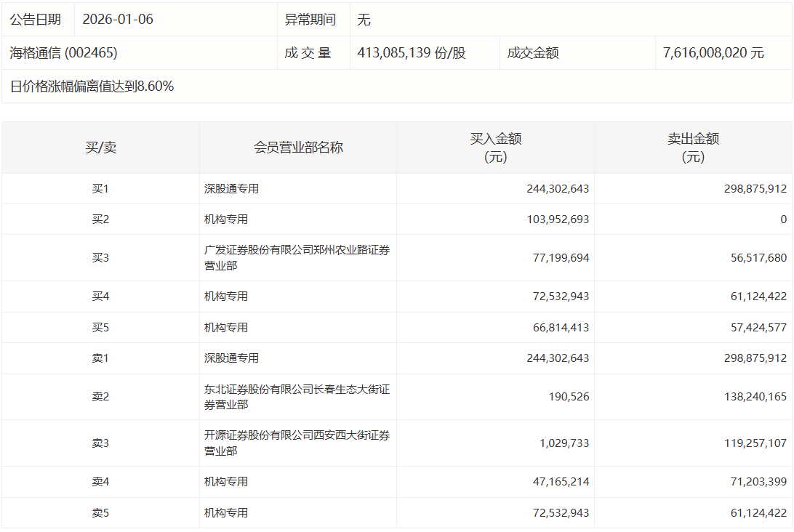
Task: Select 深股通专用 in the 卖1 row
Action: tap(231, 358)
